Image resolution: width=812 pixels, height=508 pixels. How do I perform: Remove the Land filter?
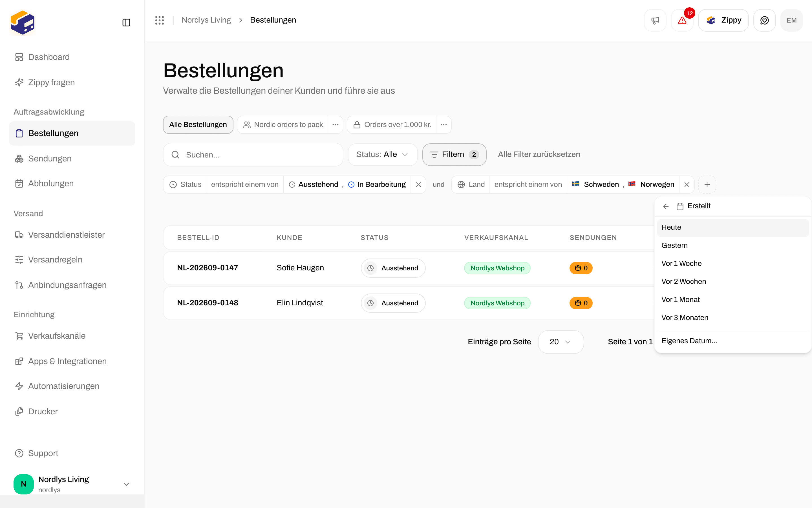pos(687,185)
